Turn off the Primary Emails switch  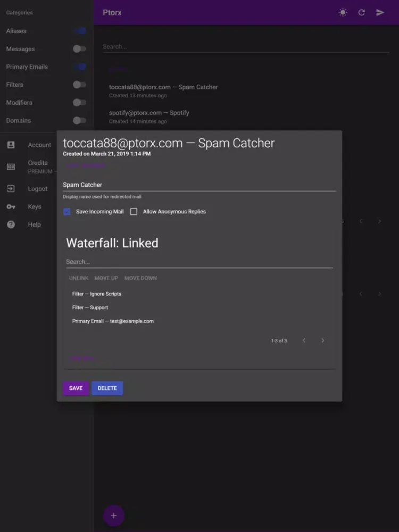80,67
